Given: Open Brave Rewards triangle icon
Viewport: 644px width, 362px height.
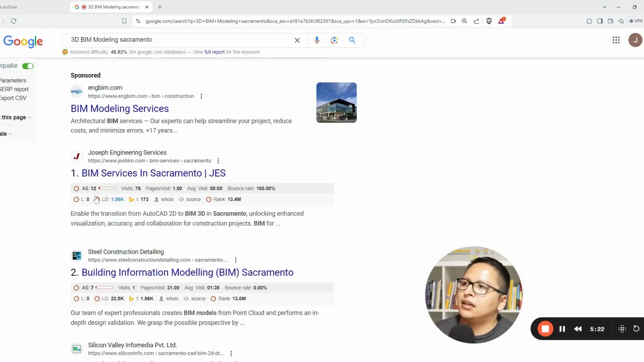Looking at the screenshot, I should 501,21.
